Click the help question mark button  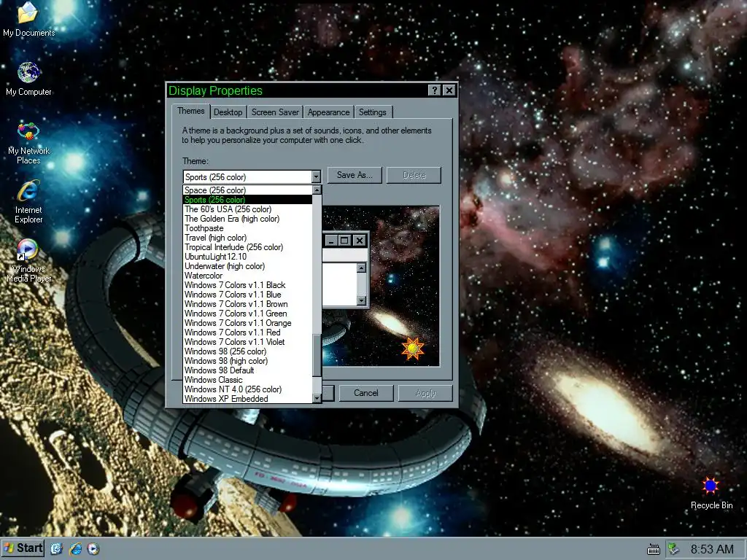point(434,90)
